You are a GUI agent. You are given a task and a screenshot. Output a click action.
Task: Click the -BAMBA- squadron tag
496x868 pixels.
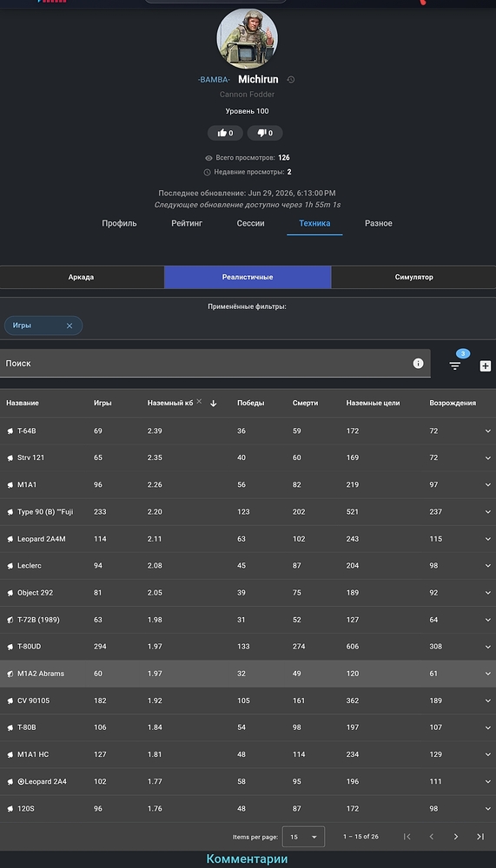click(214, 80)
